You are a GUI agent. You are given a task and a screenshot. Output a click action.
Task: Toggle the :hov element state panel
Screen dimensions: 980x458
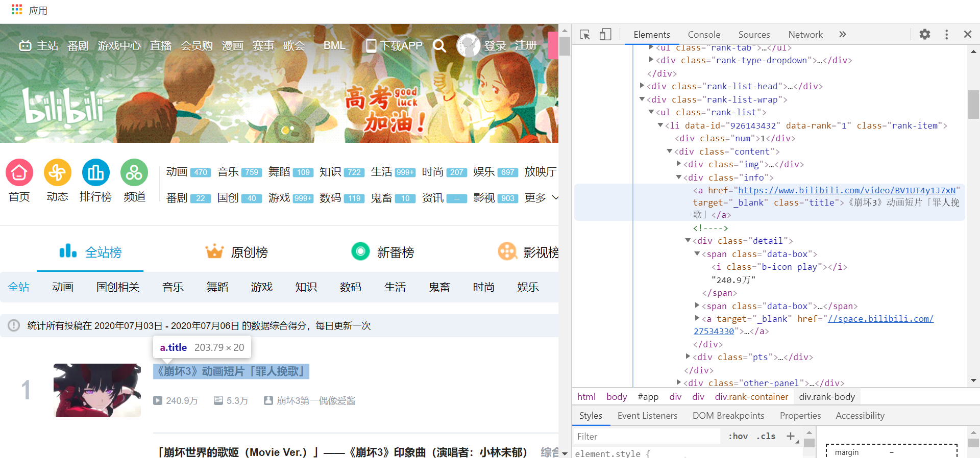coord(738,436)
